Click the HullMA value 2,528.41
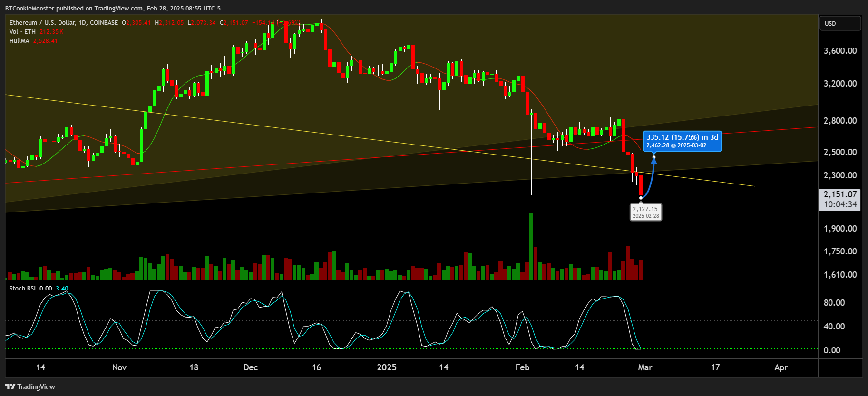Image resolution: width=868 pixels, height=396 pixels. click(45, 41)
